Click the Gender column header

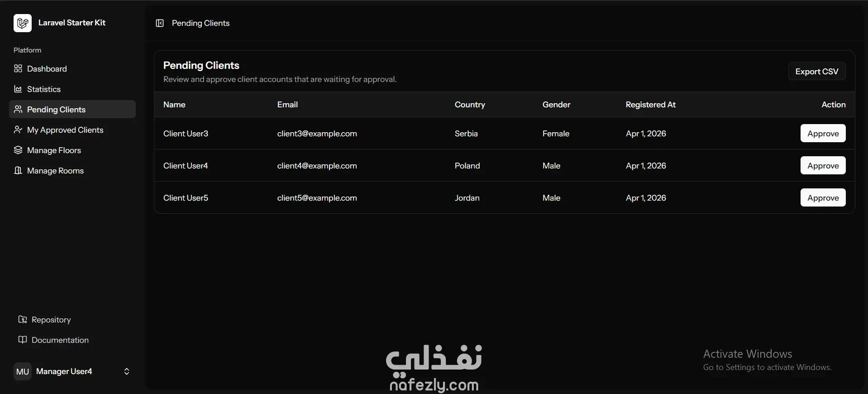coord(556,105)
